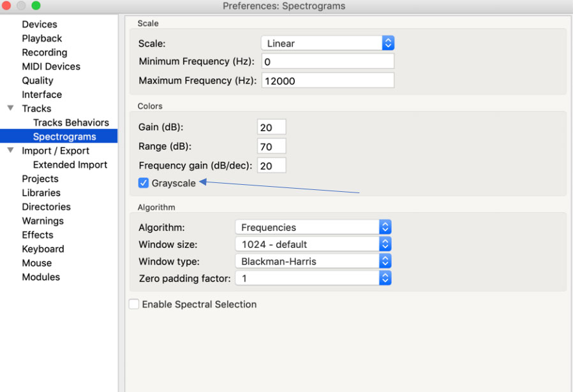The width and height of the screenshot is (573, 392).
Task: Collapse the Tracks tree section
Action: pyautogui.click(x=10, y=108)
